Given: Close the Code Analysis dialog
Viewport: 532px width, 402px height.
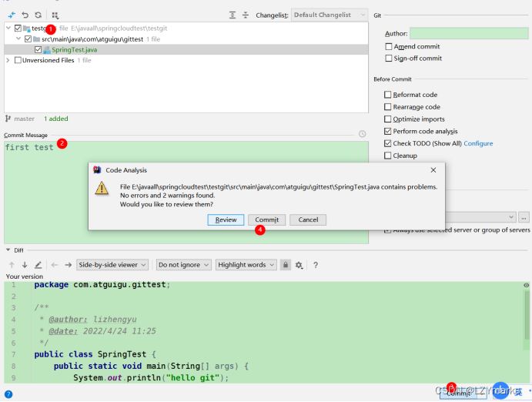Looking at the screenshot, I should click(433, 170).
